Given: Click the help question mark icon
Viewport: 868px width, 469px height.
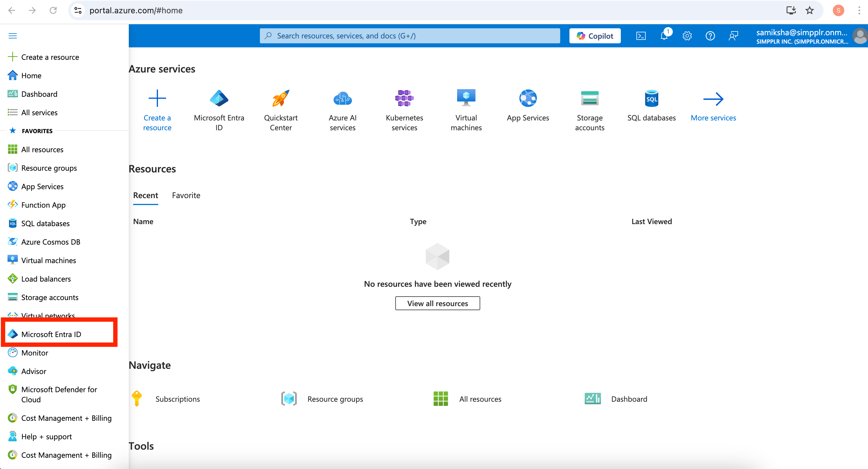Looking at the screenshot, I should click(x=710, y=36).
